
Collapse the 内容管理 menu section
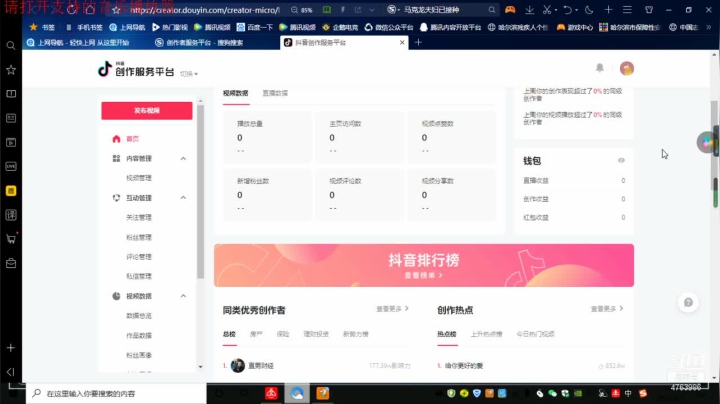tap(183, 158)
